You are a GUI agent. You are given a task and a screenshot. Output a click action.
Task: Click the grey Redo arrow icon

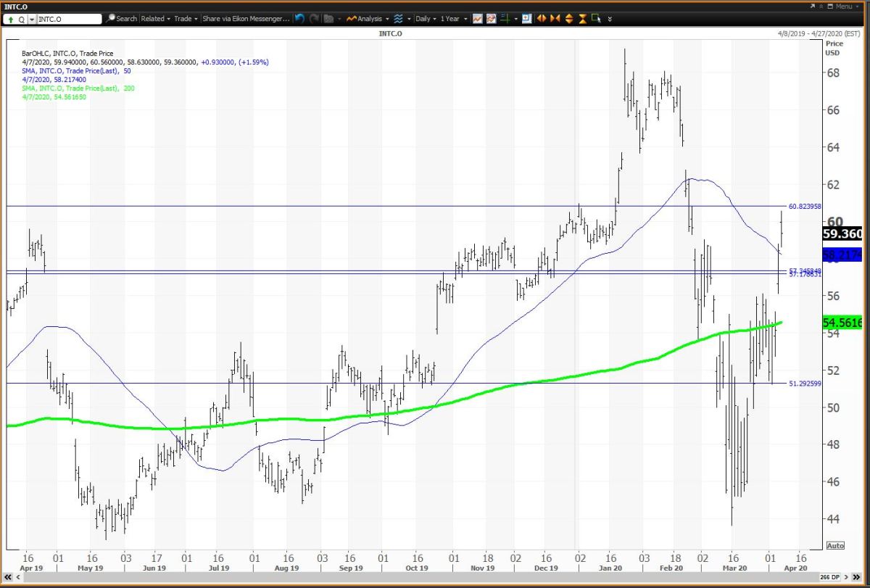[314, 18]
